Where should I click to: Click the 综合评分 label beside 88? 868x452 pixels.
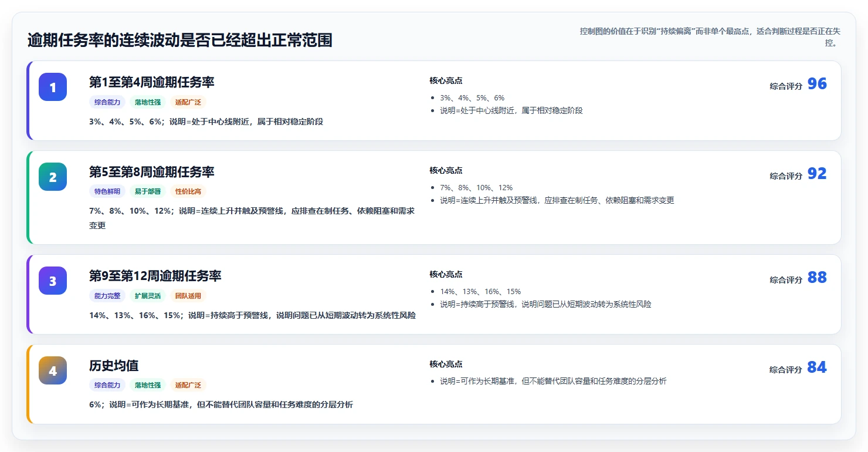(x=786, y=280)
